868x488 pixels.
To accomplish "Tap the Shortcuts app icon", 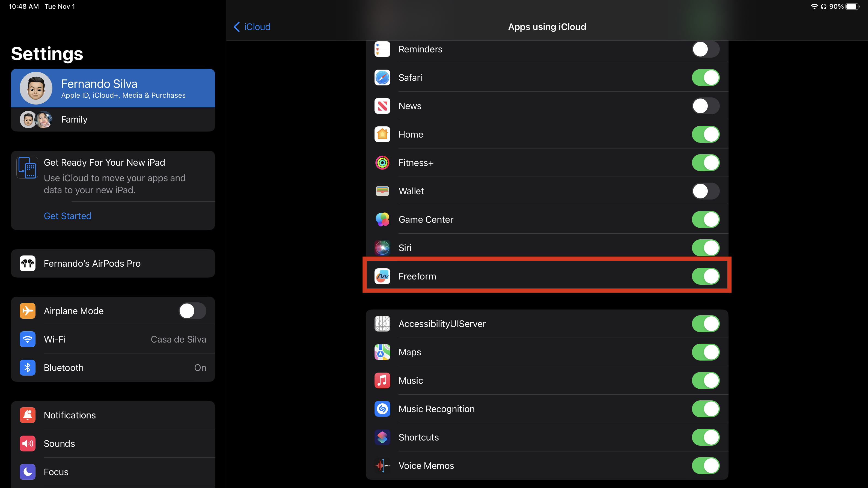I will coord(382,437).
